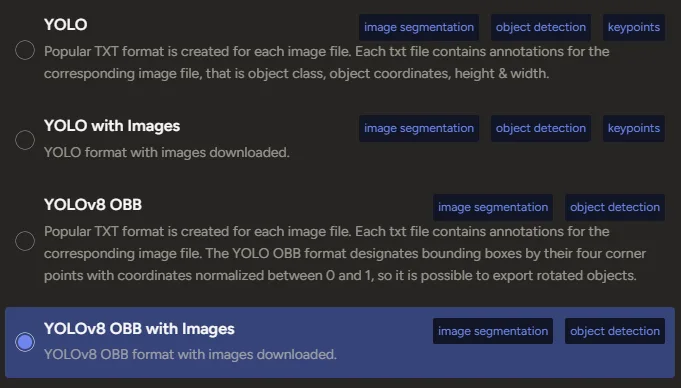Click object detection tag in YOLO row
The image size is (681, 388).
coord(541,27)
